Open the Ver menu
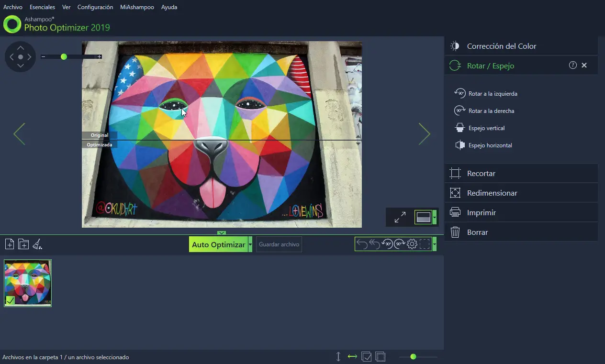This screenshot has height=364, width=605. (x=66, y=7)
